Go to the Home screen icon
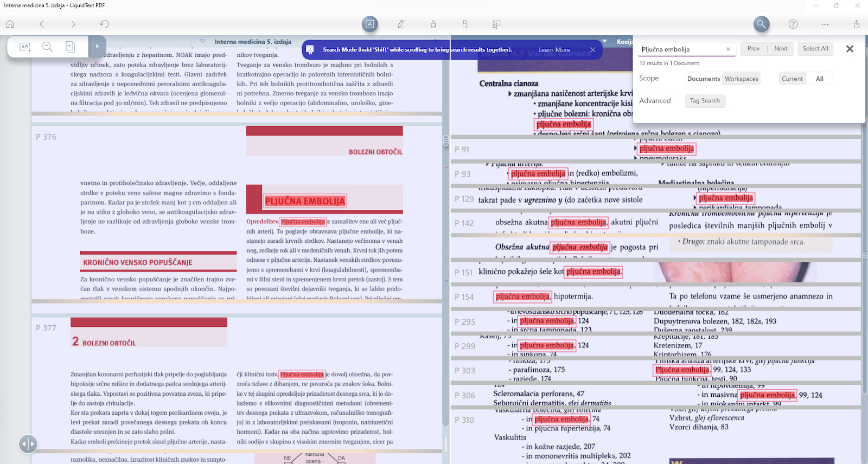 click(x=10, y=24)
